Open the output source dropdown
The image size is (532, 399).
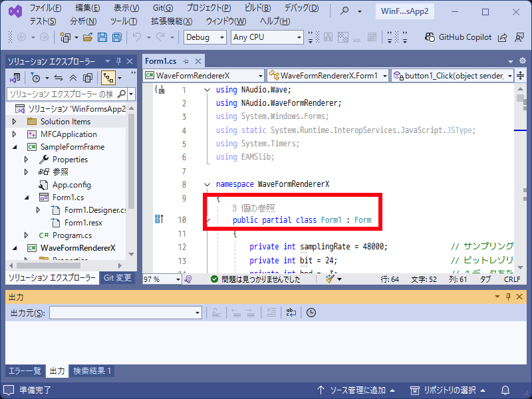[x=125, y=313]
